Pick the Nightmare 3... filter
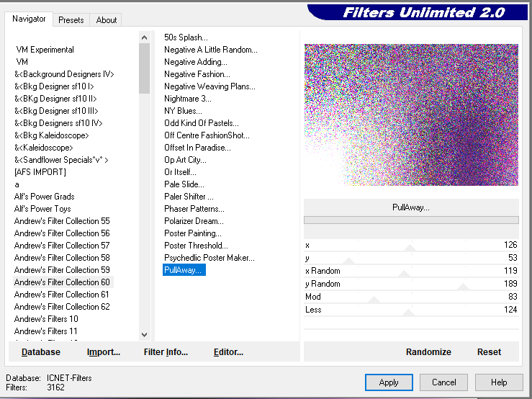Image resolution: width=532 pixels, height=399 pixels. (188, 99)
